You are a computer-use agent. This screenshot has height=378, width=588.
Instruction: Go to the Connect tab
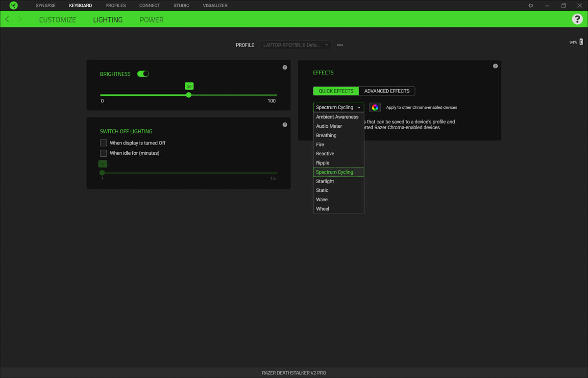149,5
